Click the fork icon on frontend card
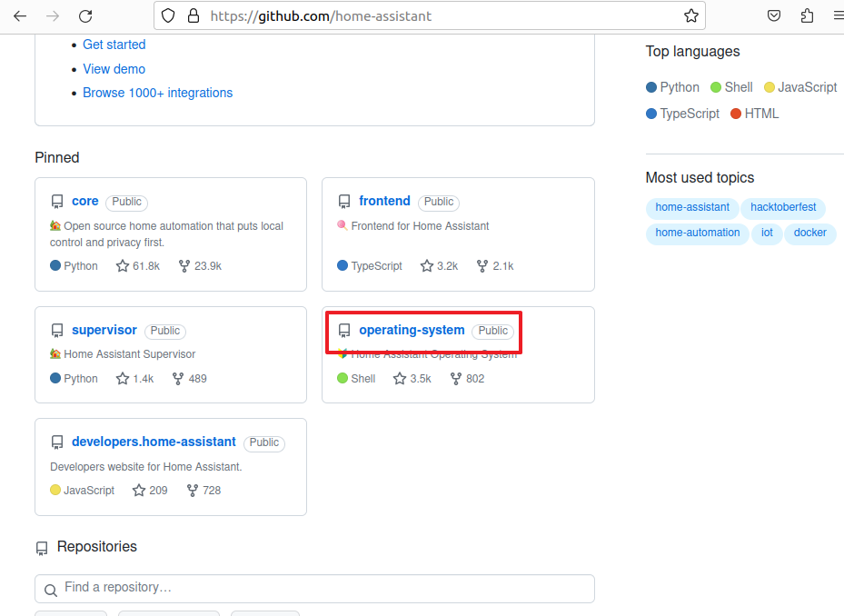 (x=482, y=266)
